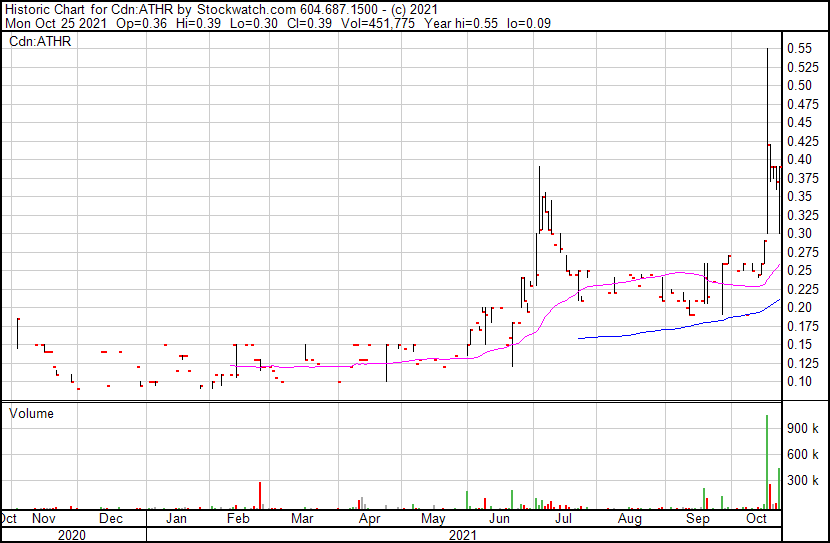This screenshot has height=543, width=830.
Task: Click the 0.30 price axis label
Action: point(799,233)
